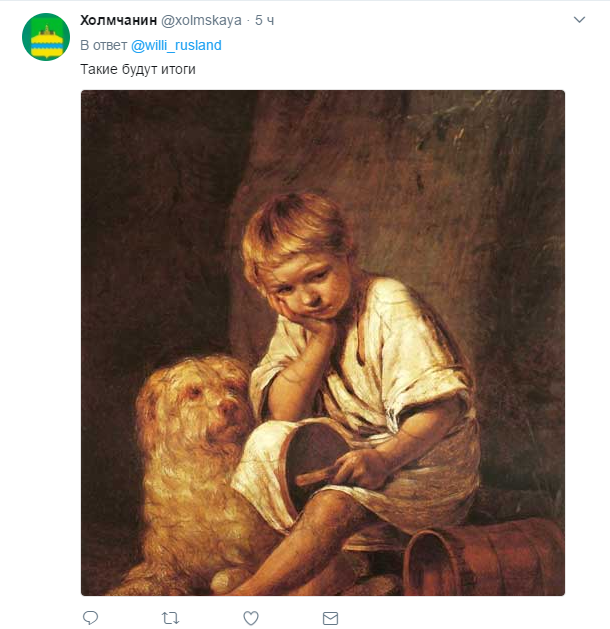This screenshot has width=610, height=629.
Task: Reply to the tweet via speech bubble icon
Action: point(90,618)
